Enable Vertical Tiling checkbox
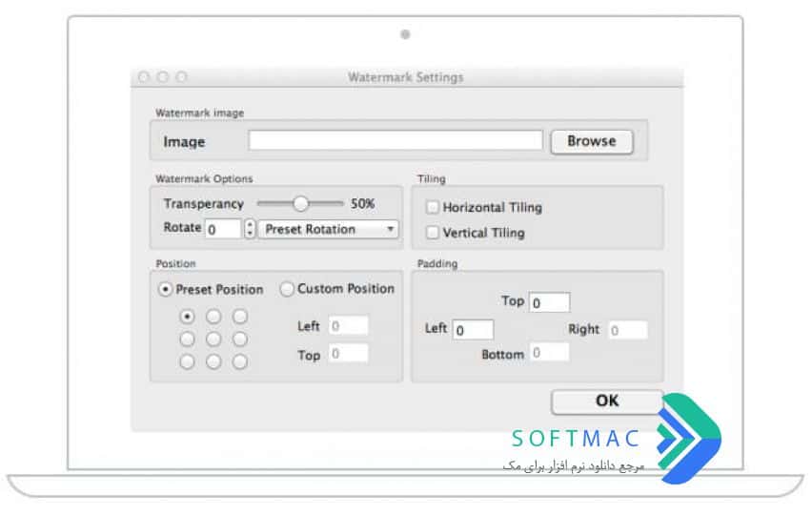 coord(432,232)
